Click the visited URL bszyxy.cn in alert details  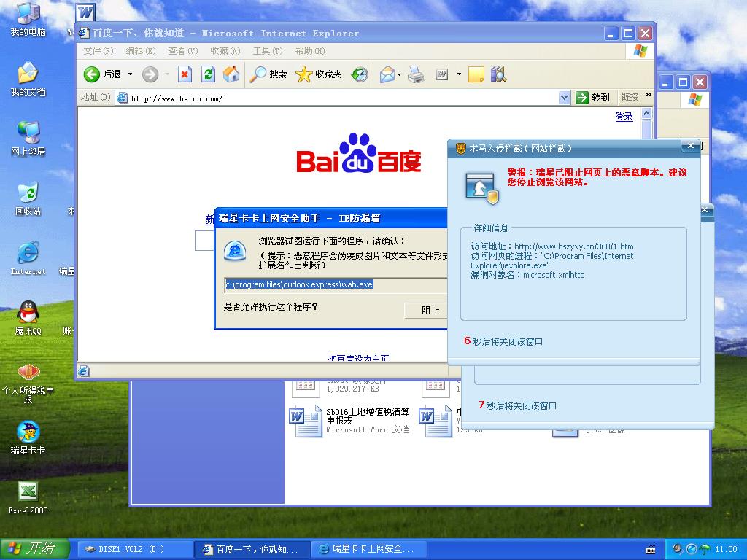[x=573, y=246]
